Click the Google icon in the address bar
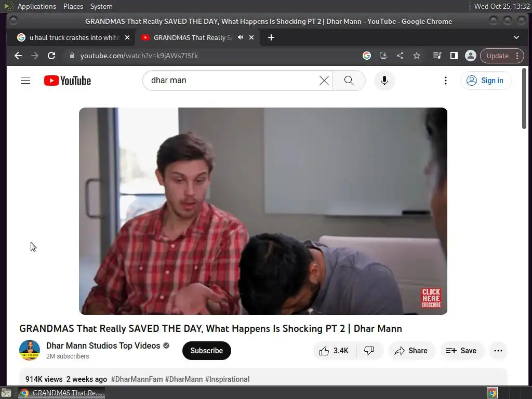This screenshot has height=399, width=532. pyautogui.click(x=366, y=56)
